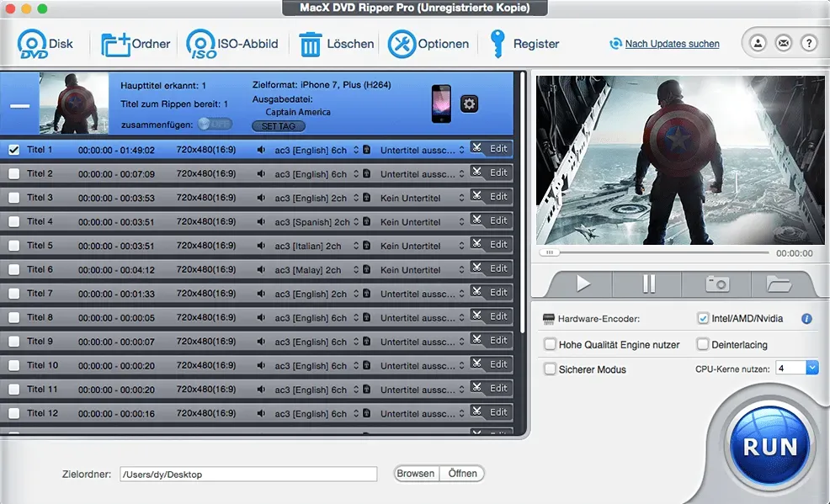Uncheck the Titel 1 checkbox
The image size is (830, 504).
[13, 150]
